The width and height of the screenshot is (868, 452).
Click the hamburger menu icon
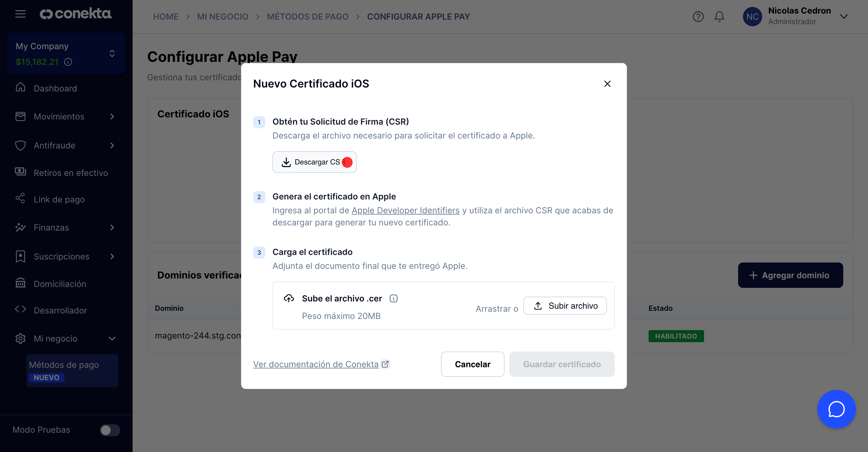pyautogui.click(x=20, y=14)
